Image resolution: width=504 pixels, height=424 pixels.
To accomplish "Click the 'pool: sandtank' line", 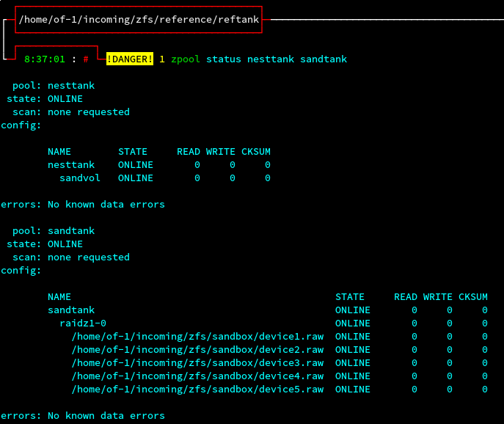I will pos(54,231).
